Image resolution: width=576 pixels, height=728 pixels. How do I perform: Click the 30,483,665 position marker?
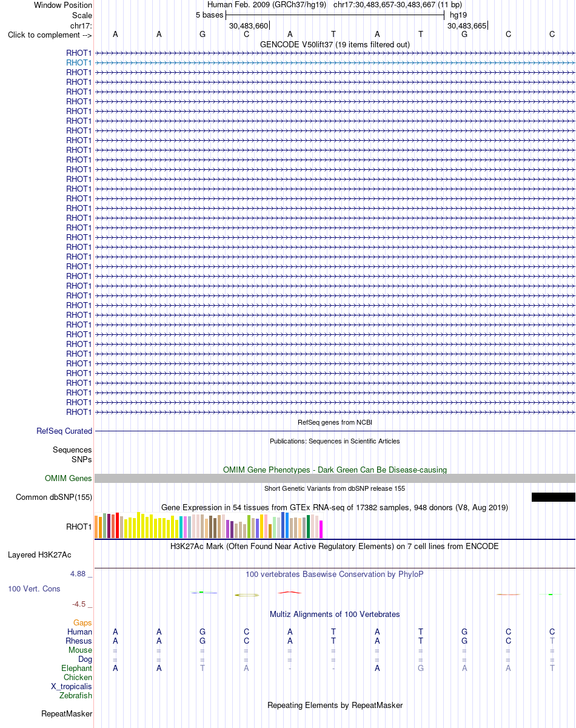click(x=467, y=25)
